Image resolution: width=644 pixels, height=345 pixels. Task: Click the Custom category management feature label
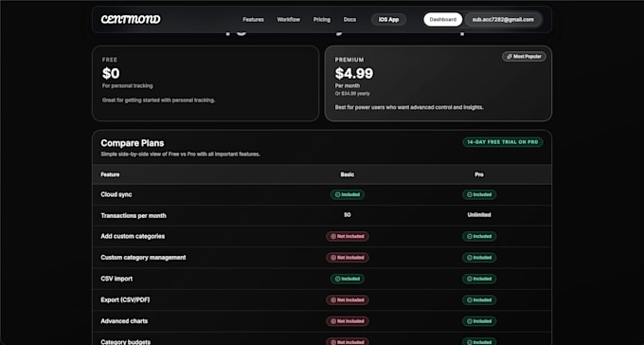143,258
